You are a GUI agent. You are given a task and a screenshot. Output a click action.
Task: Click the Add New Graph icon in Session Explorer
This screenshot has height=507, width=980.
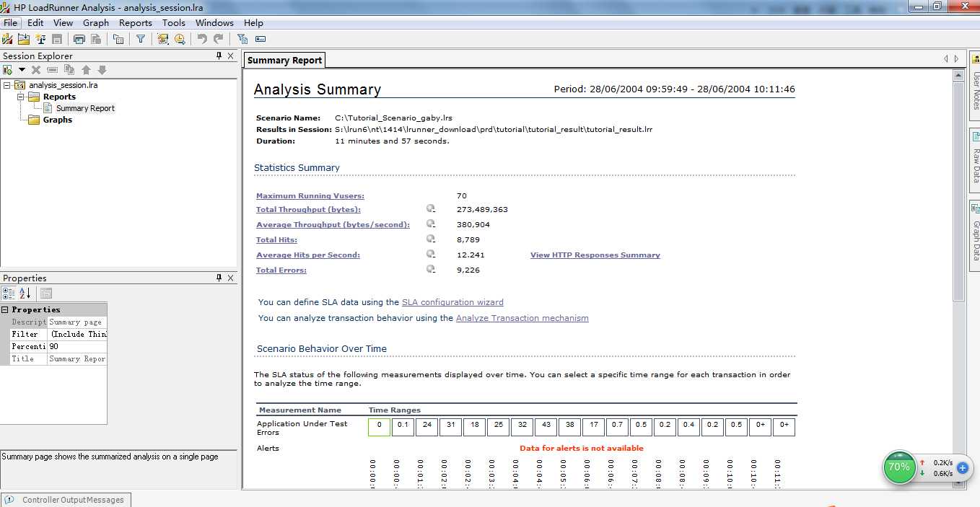[7, 70]
